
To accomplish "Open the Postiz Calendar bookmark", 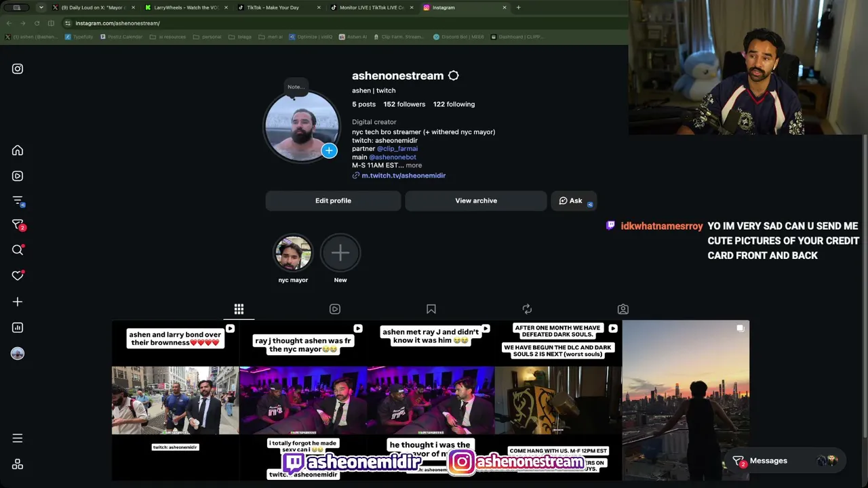I will [121, 37].
